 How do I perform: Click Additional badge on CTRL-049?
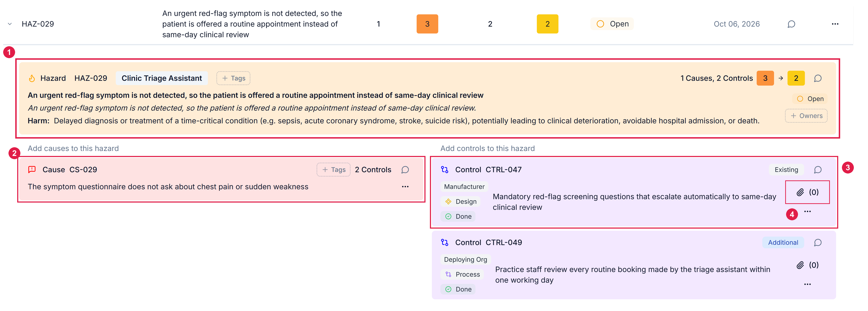pos(783,243)
